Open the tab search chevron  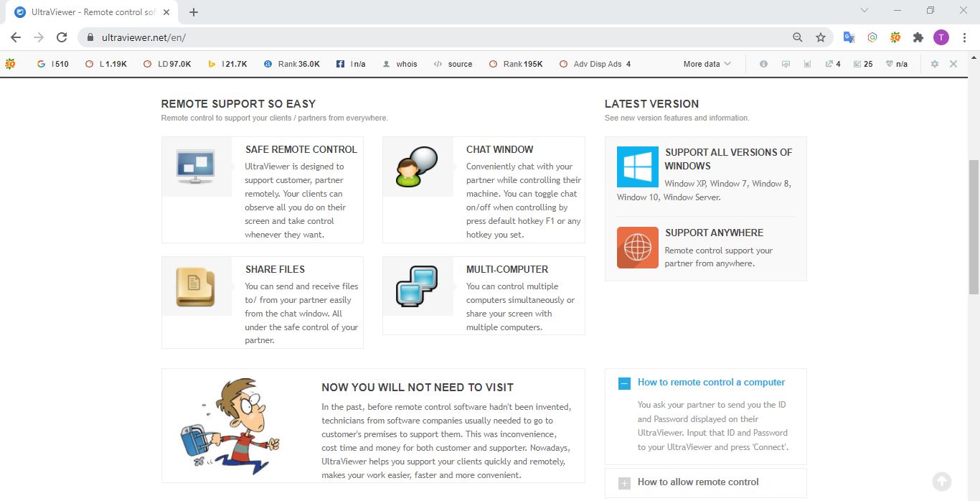pos(864,10)
